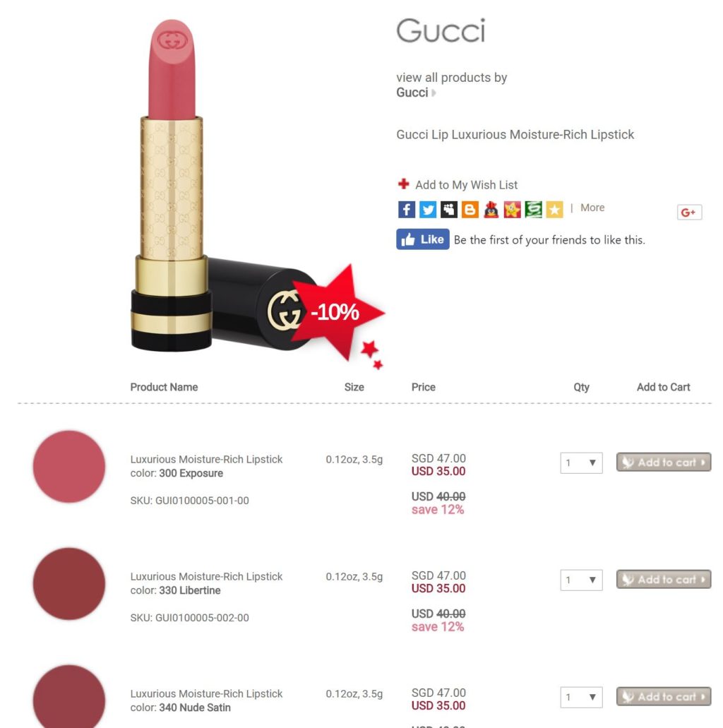The width and height of the screenshot is (723, 728).
Task: Click the Myspace share icon
Action: pos(449,210)
